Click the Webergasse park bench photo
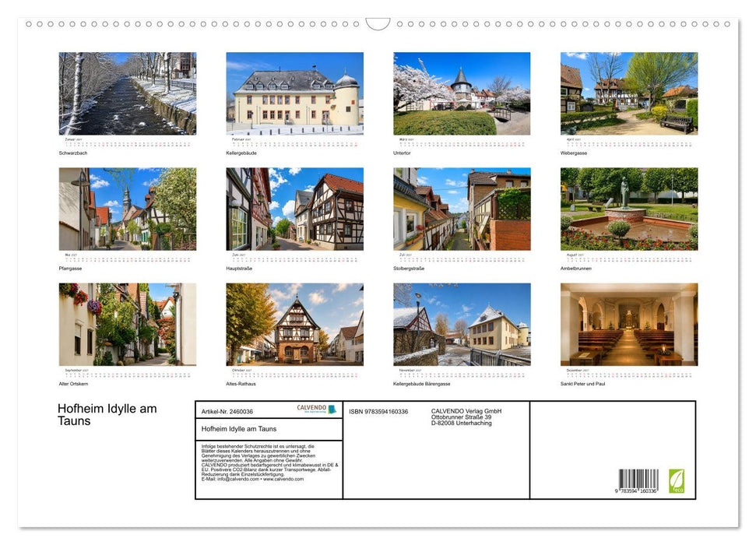This screenshot has height=545, width=756. [629, 93]
